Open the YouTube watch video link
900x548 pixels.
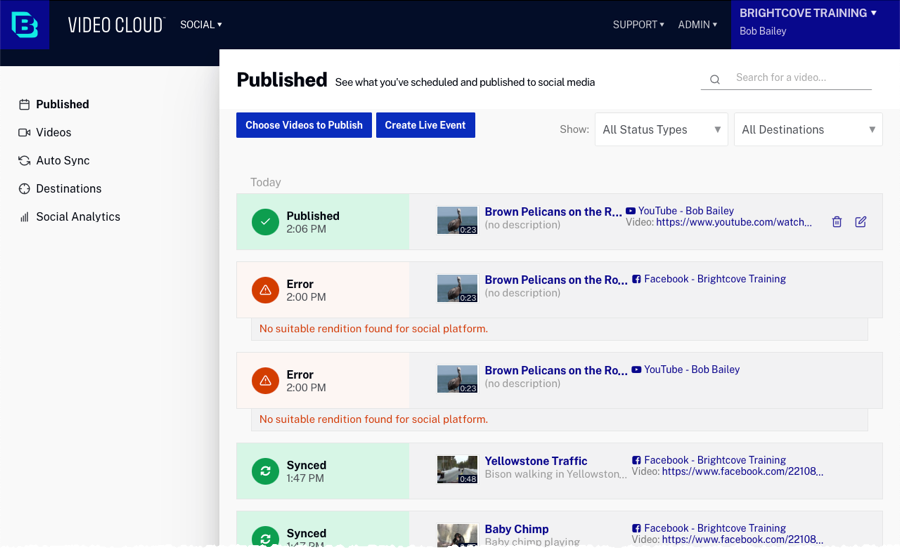pyautogui.click(x=734, y=222)
